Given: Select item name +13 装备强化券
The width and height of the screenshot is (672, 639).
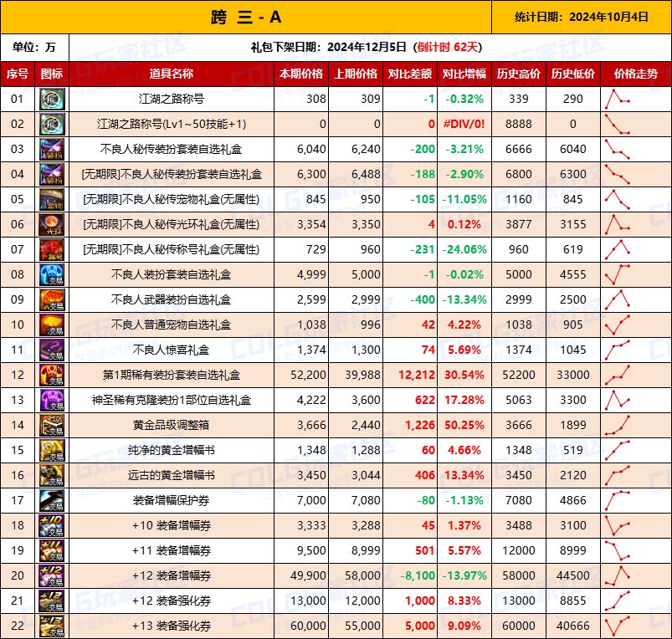Looking at the screenshot, I should point(172,626).
